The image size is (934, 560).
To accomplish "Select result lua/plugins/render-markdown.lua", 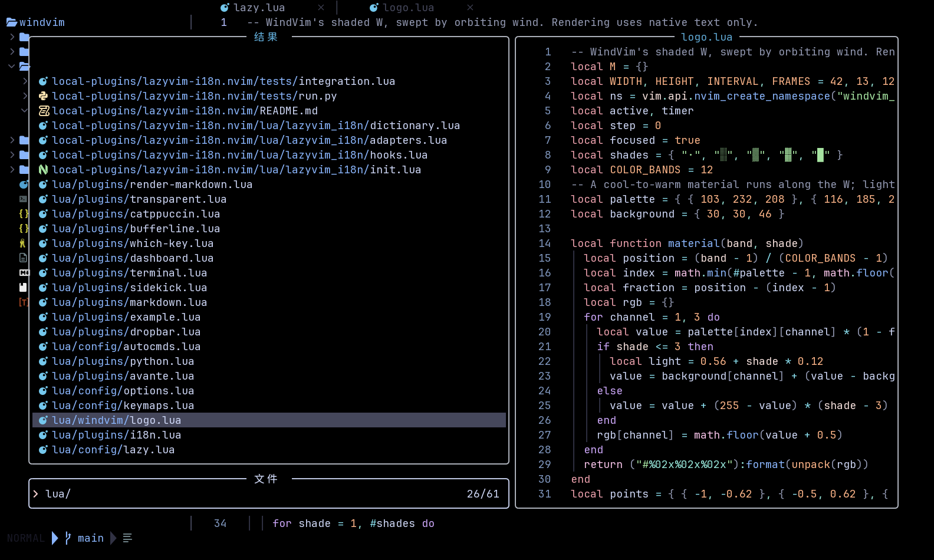I will (269, 185).
